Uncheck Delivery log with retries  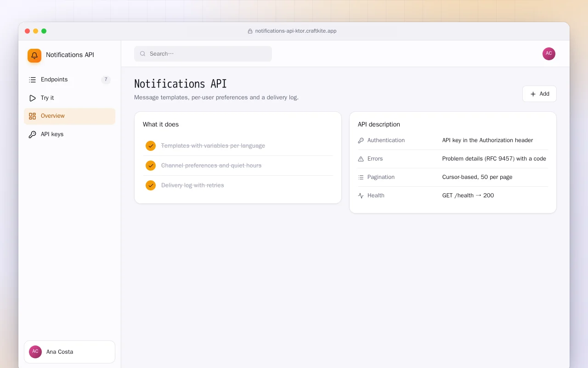[x=151, y=185]
